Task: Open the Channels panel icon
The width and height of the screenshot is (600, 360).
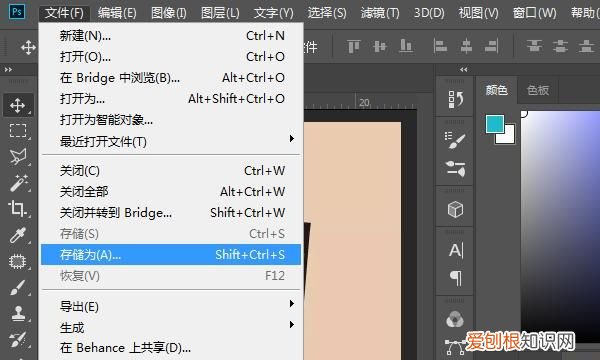Action: pos(455,319)
